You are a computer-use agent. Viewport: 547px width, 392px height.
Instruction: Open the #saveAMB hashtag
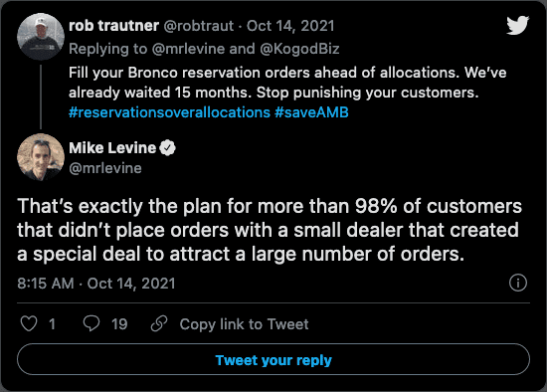click(x=311, y=112)
